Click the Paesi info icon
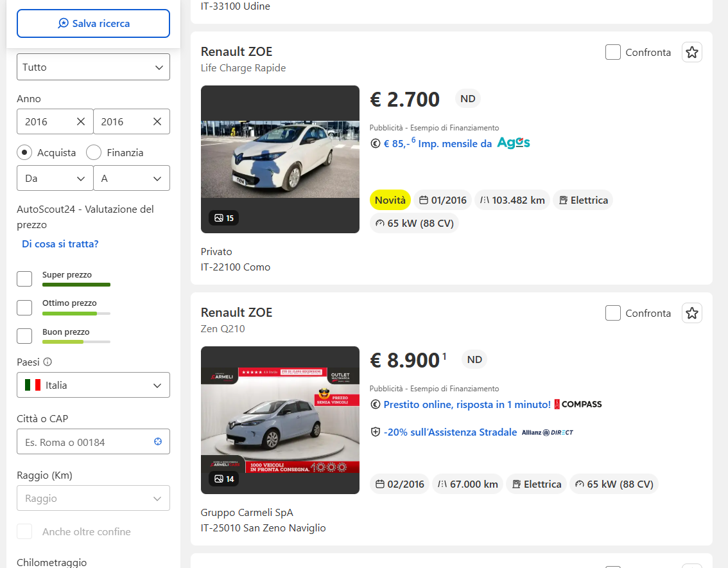The width and height of the screenshot is (728, 568). pos(48,362)
